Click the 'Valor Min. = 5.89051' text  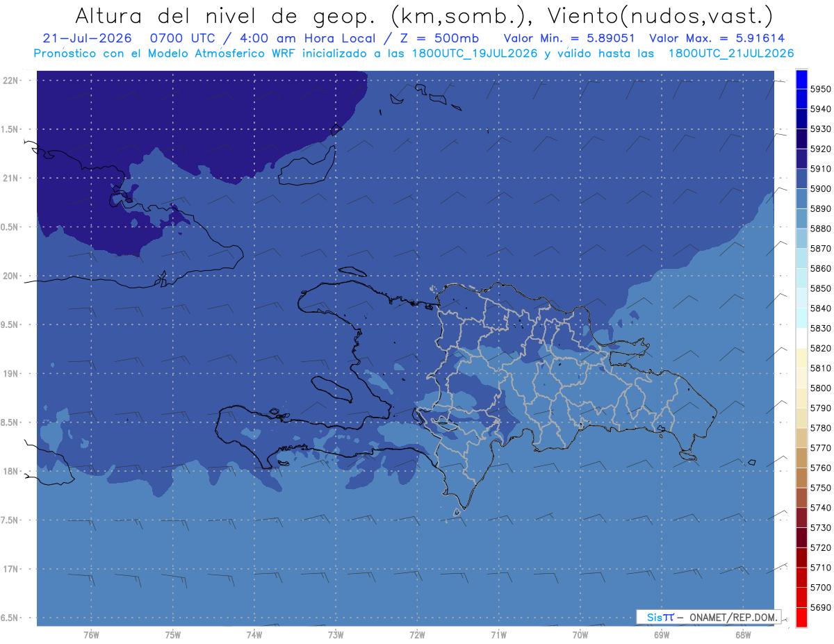[x=569, y=38]
